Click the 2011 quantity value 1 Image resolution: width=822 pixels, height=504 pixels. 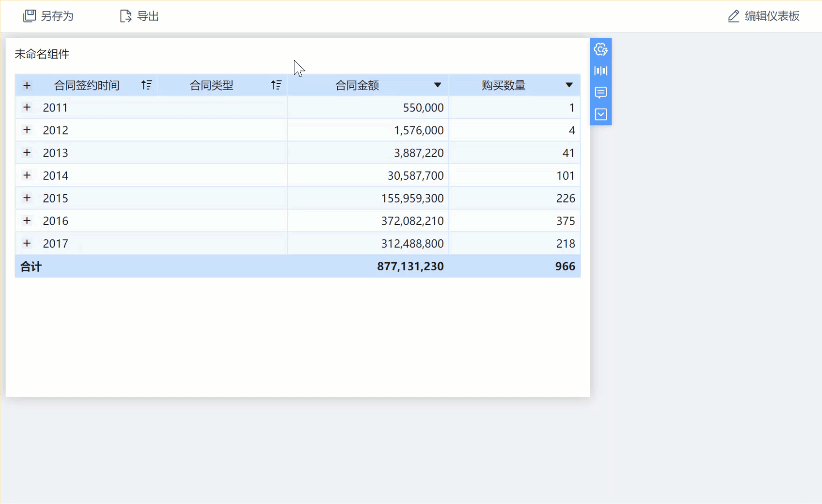(x=572, y=108)
